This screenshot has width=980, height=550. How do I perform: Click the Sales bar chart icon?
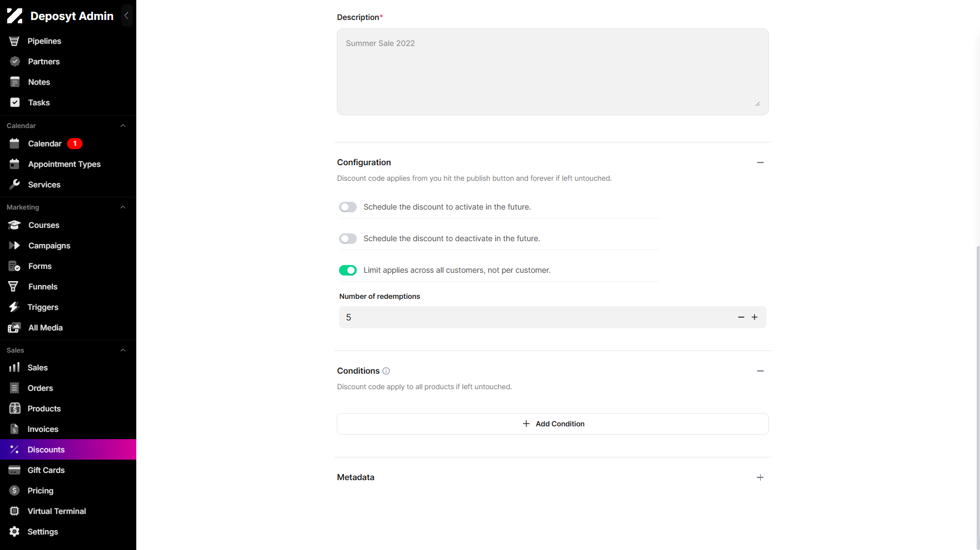14,368
